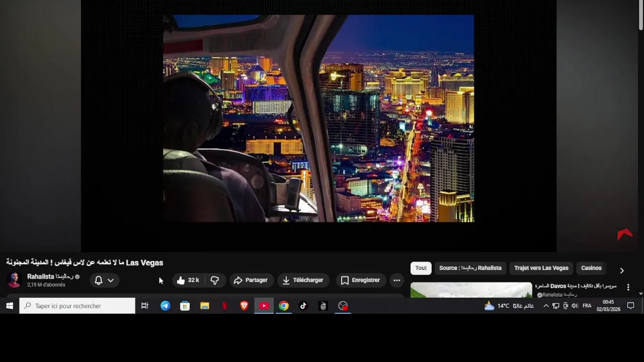Select the Source : Rahalista chip
This screenshot has width=644, height=362.
tap(470, 268)
